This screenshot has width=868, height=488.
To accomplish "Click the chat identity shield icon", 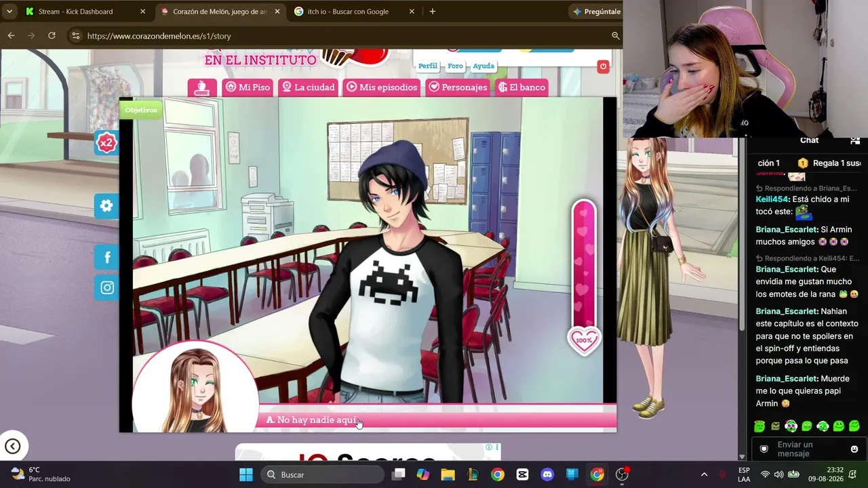I will [764, 449].
